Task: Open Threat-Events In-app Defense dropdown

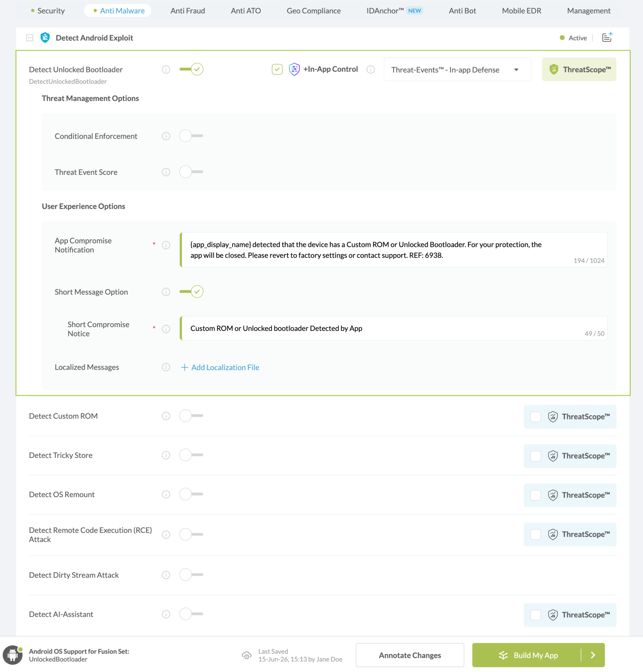Action: (457, 70)
